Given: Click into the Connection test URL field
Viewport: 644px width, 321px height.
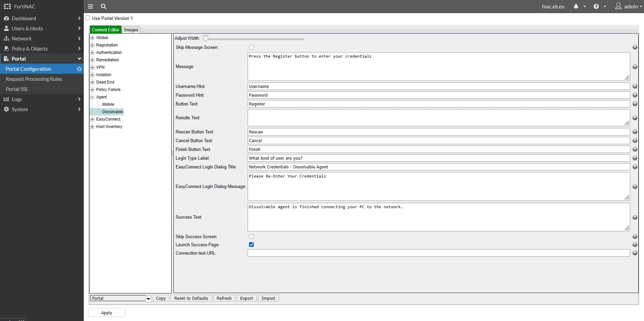Looking at the screenshot, I should [x=439, y=253].
